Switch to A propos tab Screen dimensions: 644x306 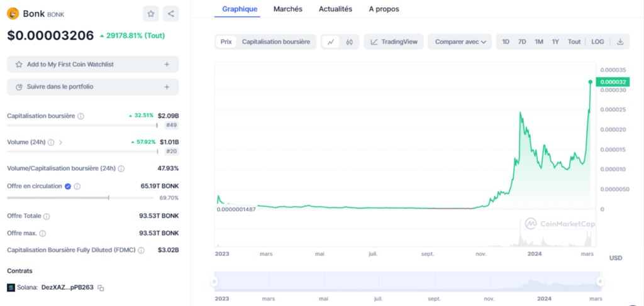[384, 9]
